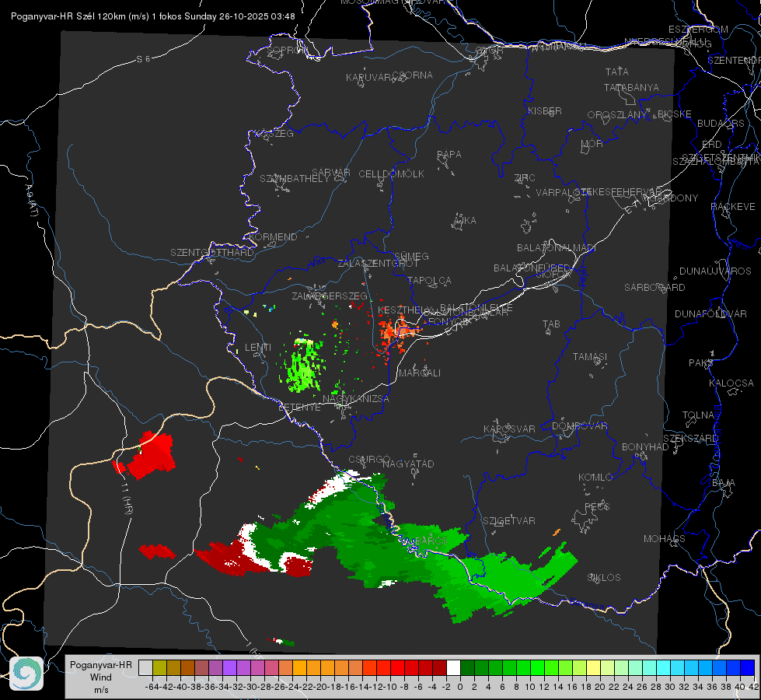Click the TATABANYA city label
The width and height of the screenshot is (761, 700).
click(631, 87)
